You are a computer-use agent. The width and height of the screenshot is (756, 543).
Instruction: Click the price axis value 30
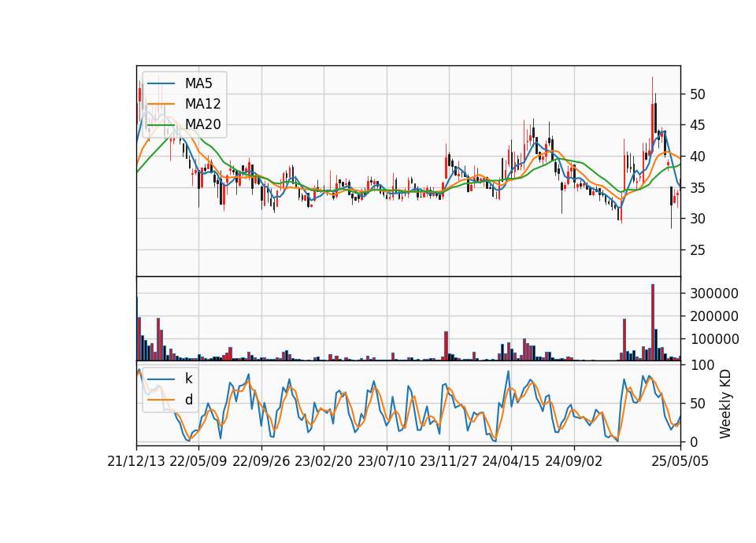(697, 219)
